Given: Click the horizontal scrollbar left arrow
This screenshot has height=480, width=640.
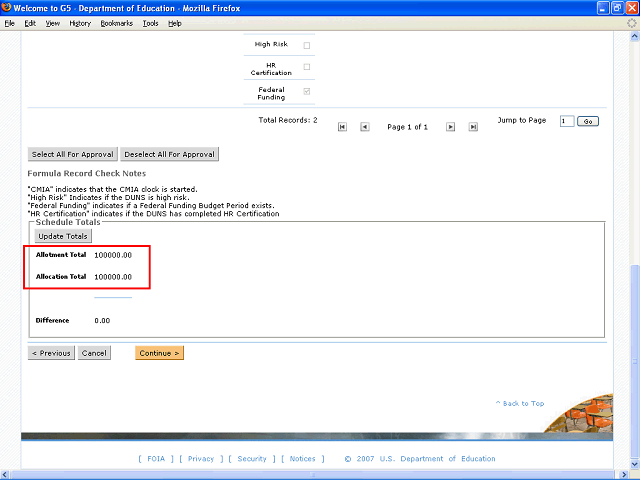Looking at the screenshot, I should 5,475.
